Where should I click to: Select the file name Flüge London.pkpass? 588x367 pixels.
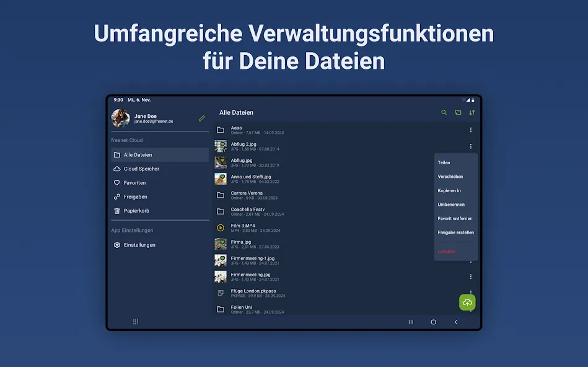click(253, 291)
